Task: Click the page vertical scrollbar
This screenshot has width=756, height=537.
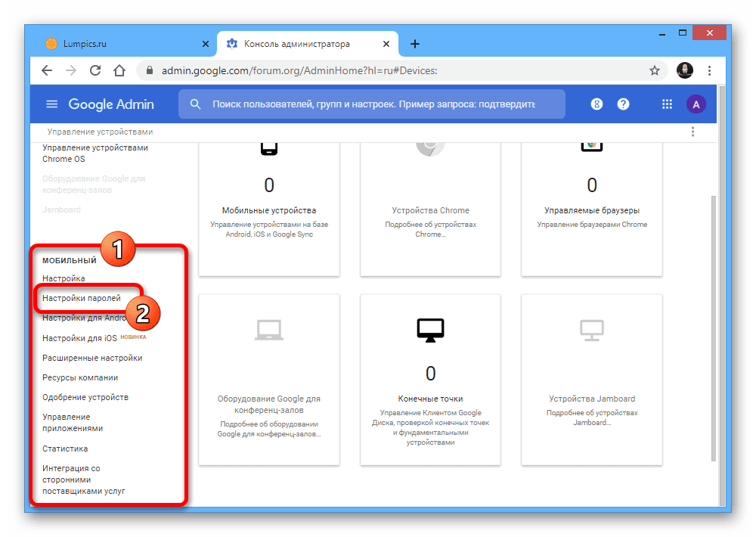Action: tap(714, 328)
